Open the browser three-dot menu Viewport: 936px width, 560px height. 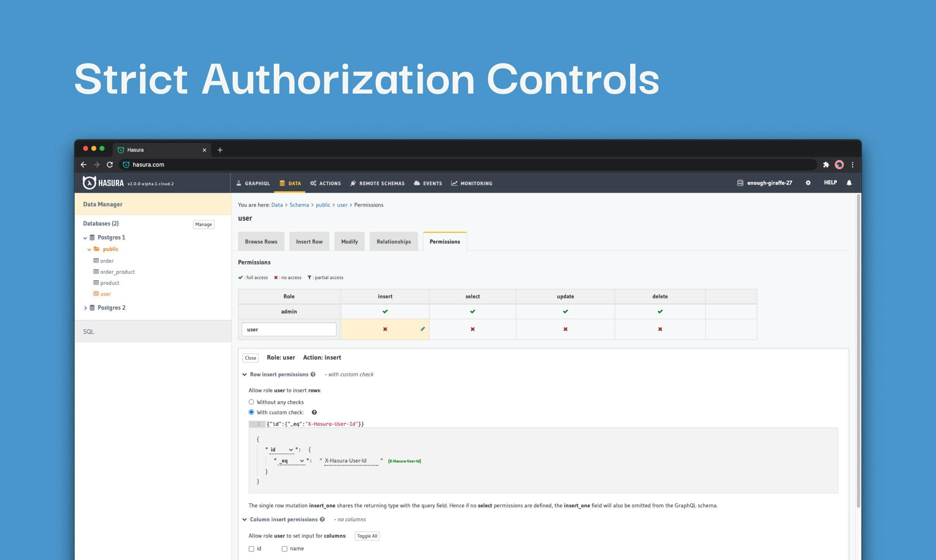853,165
